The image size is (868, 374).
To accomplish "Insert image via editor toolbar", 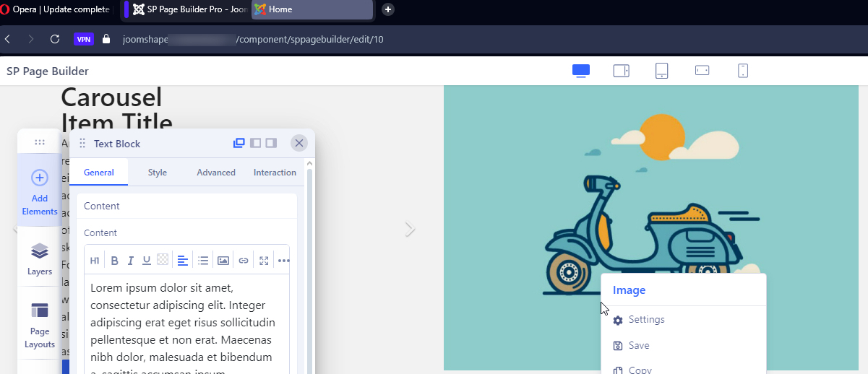I will tap(223, 261).
